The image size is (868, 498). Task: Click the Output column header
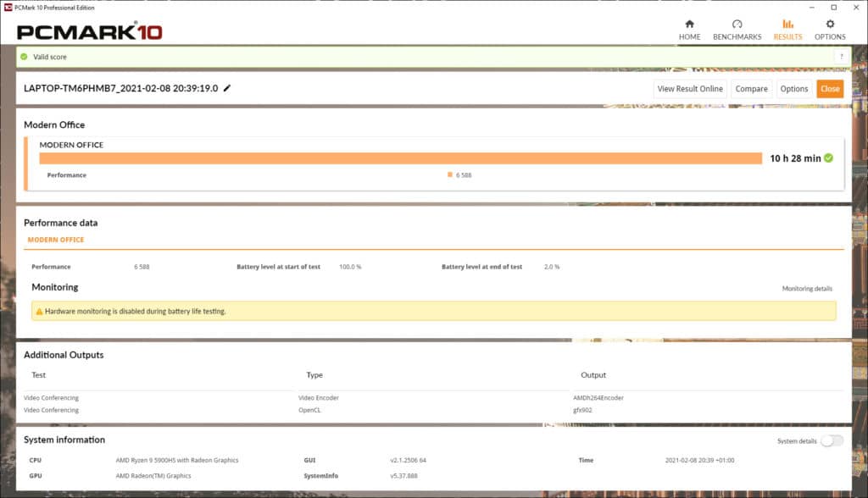point(593,374)
